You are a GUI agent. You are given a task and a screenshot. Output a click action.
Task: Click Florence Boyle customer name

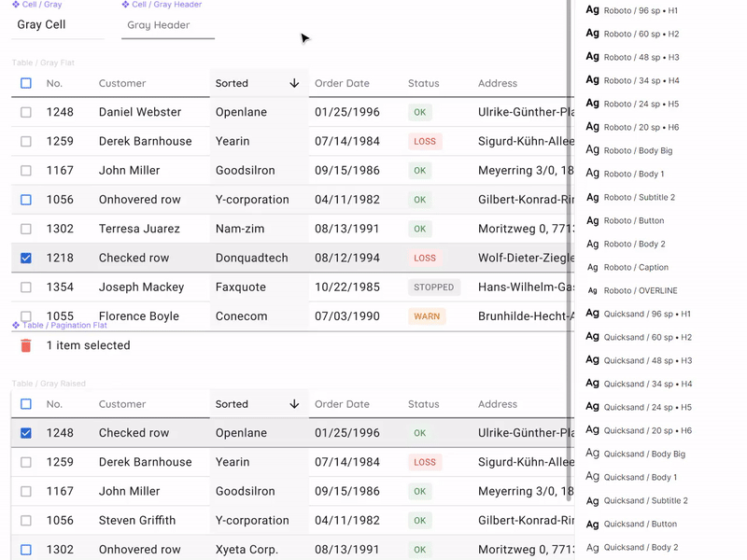(x=138, y=316)
